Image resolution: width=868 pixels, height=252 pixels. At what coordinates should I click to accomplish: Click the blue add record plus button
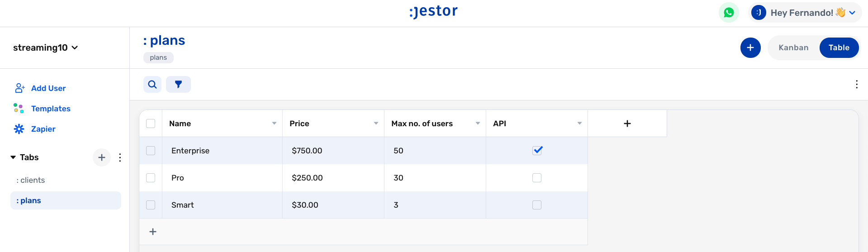[x=750, y=48]
